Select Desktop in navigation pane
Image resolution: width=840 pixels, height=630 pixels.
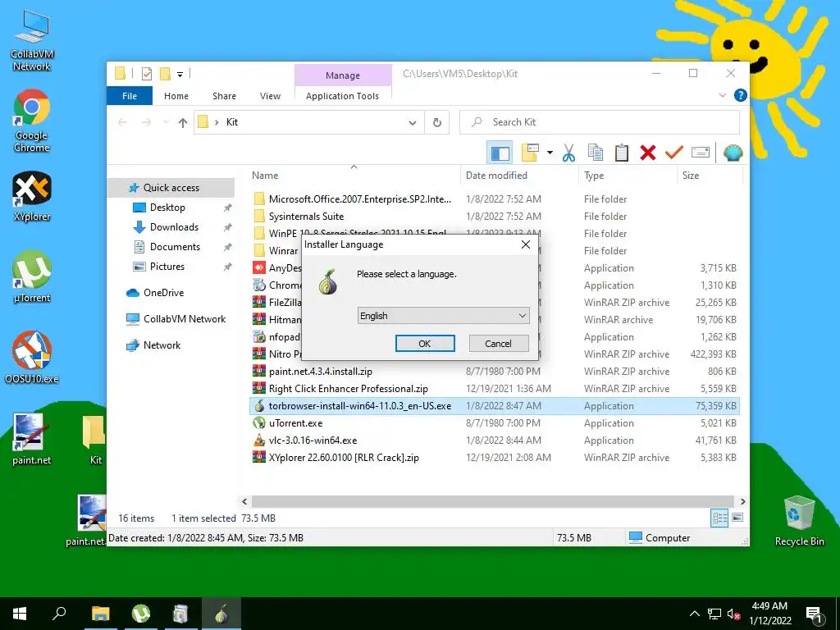(x=167, y=208)
